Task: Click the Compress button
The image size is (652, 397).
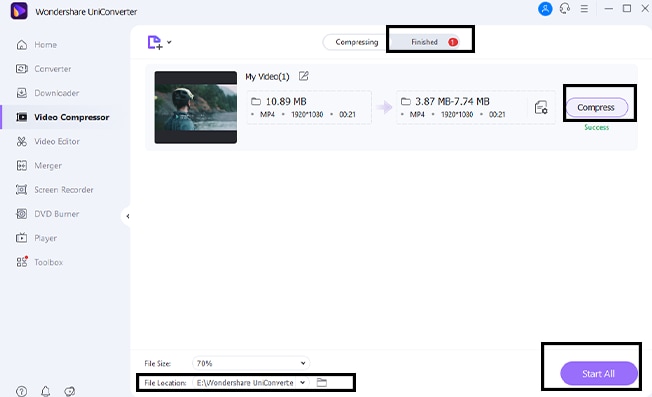Action: tap(596, 108)
